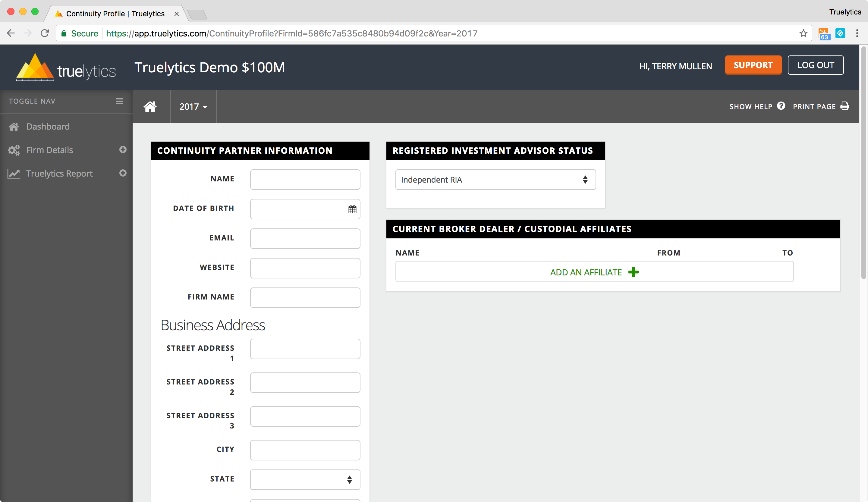Select the Continuity Profile browser tab
This screenshot has height=502, width=868.
coord(115,14)
